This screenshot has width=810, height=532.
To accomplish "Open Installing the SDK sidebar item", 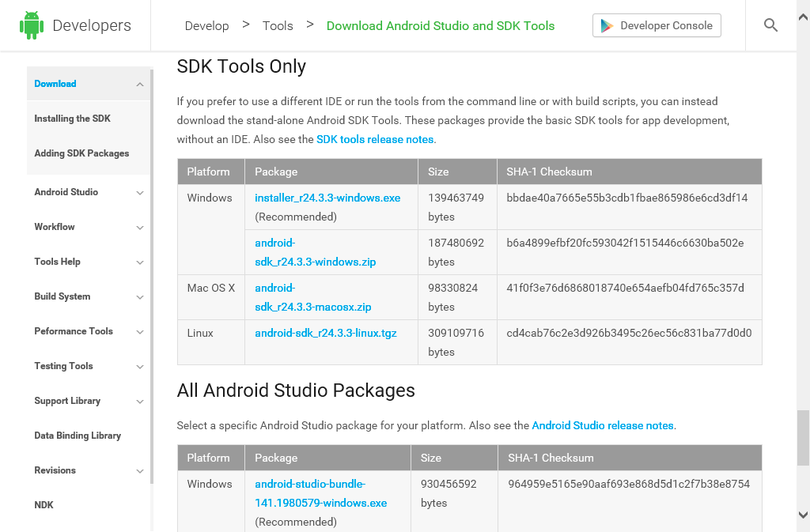I will [x=72, y=119].
